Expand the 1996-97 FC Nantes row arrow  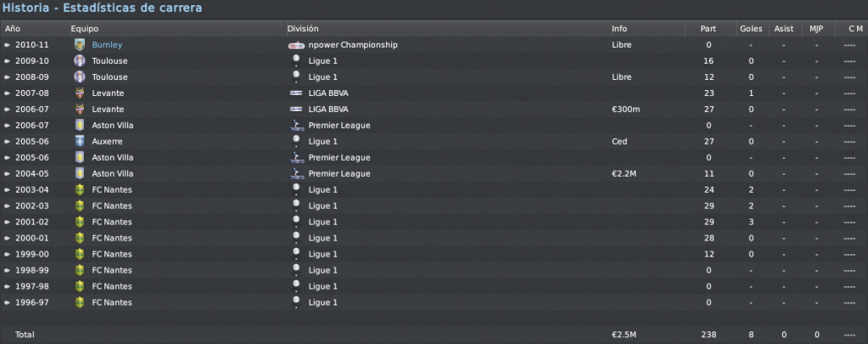click(x=7, y=302)
